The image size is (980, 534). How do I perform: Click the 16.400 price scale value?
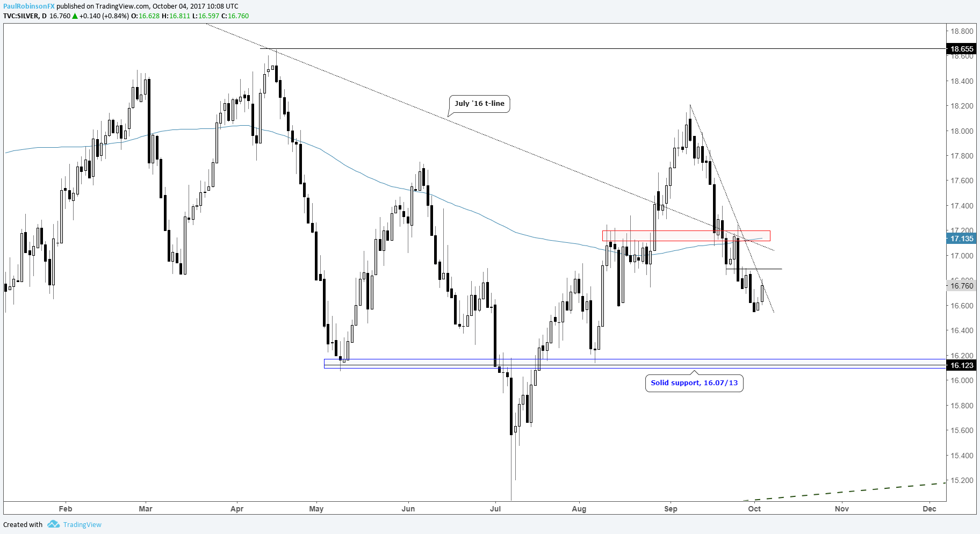tap(962, 330)
